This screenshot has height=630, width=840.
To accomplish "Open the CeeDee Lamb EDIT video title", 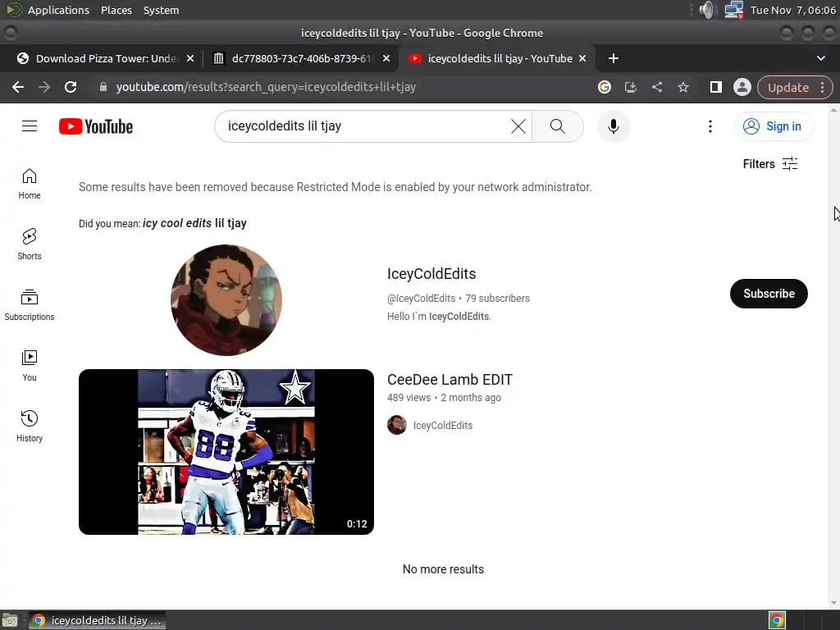I will tap(450, 380).
